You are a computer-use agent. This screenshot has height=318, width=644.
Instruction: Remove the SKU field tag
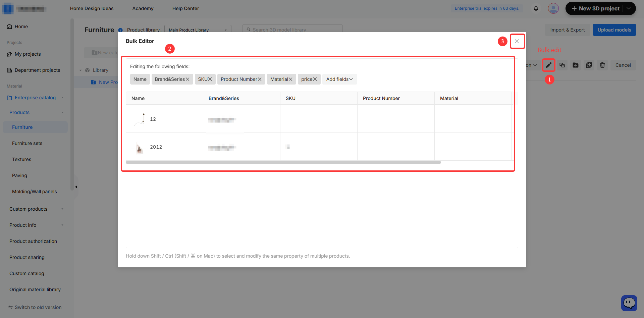(x=210, y=79)
